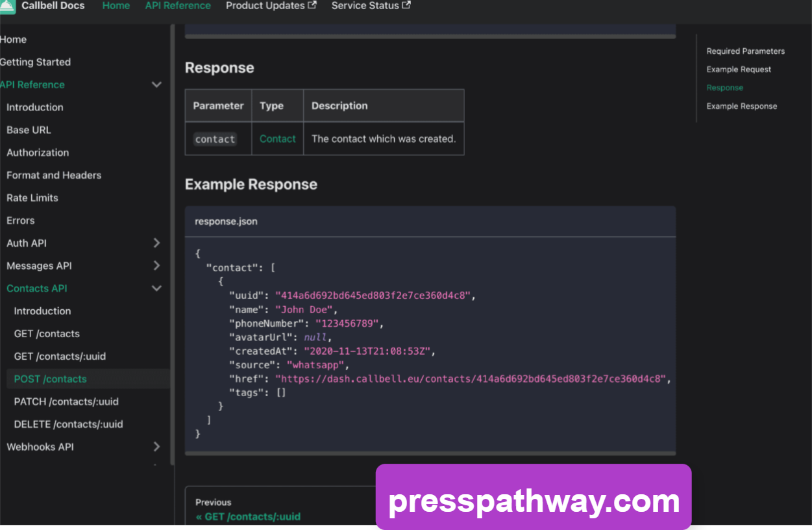Click external link icon beside Product Updates

point(312,6)
